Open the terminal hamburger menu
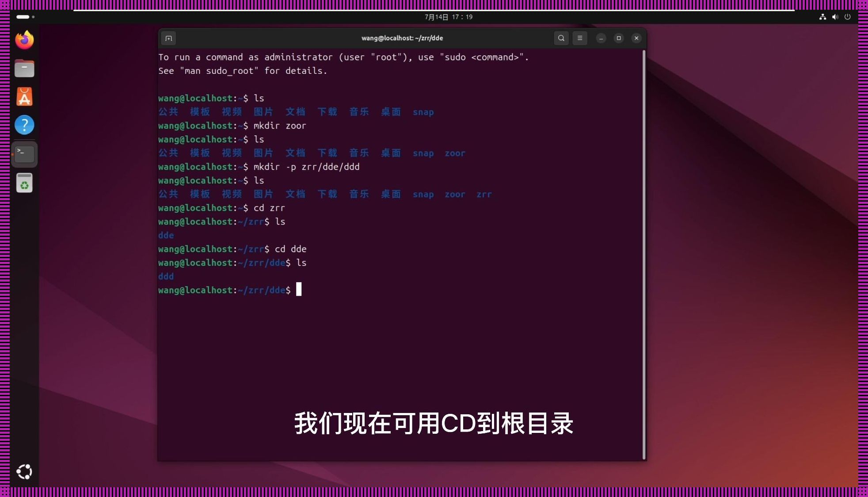Screen dimensions: 868x497 580,38
